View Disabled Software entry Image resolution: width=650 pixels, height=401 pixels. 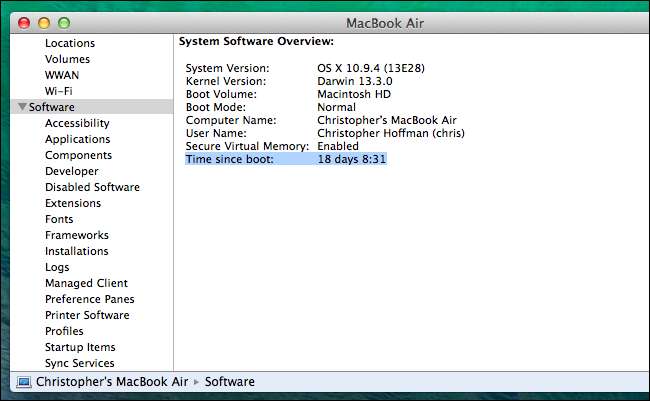point(92,187)
